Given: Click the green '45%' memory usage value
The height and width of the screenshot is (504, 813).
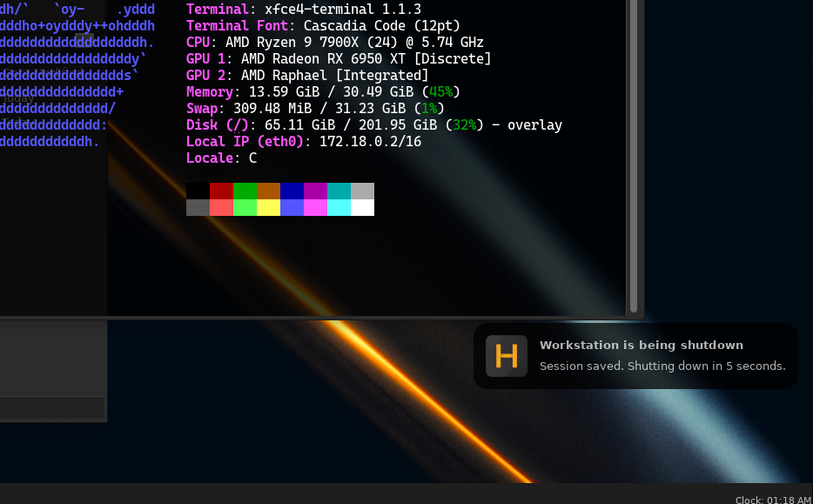Looking at the screenshot, I should pyautogui.click(x=440, y=92).
